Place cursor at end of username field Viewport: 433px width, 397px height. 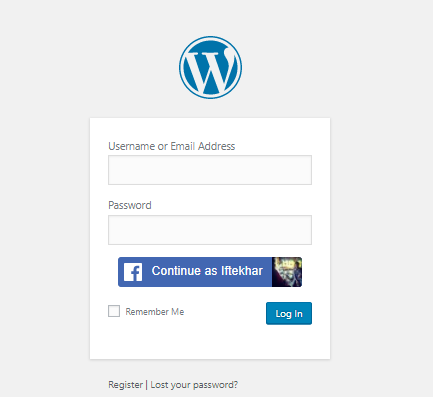(307, 170)
